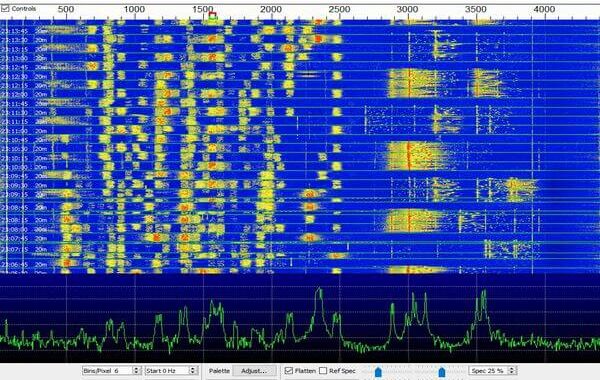Click the slider thumb nearest Ref Spec

tap(378, 372)
